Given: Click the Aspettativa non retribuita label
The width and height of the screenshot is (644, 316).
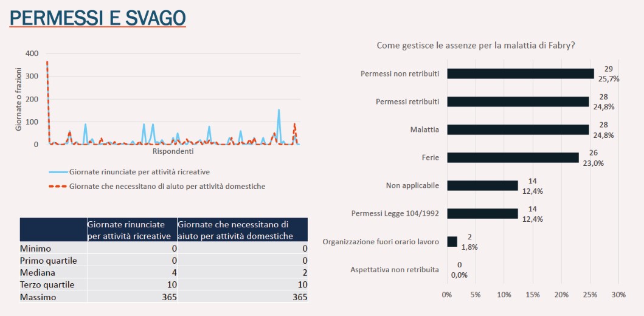Looking at the screenshot, I should 395,270.
